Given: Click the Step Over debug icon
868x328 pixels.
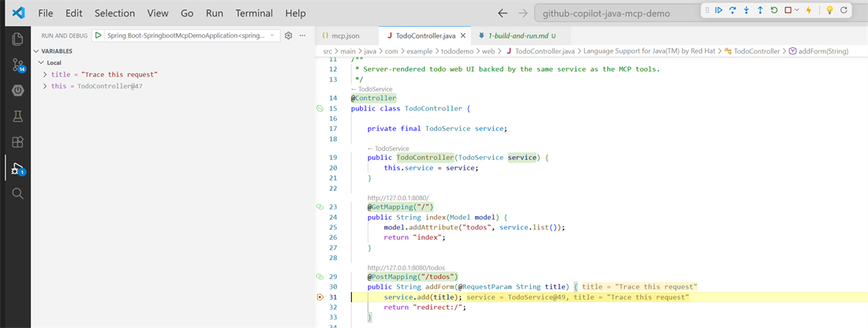Looking at the screenshot, I should coord(733,10).
